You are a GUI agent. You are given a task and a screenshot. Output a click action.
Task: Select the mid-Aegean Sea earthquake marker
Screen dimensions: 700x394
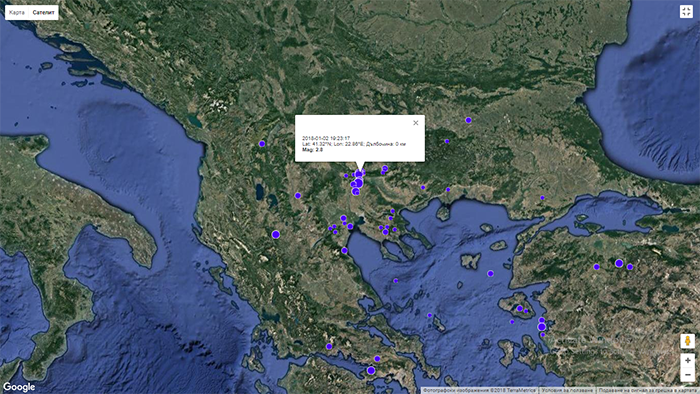click(x=491, y=274)
